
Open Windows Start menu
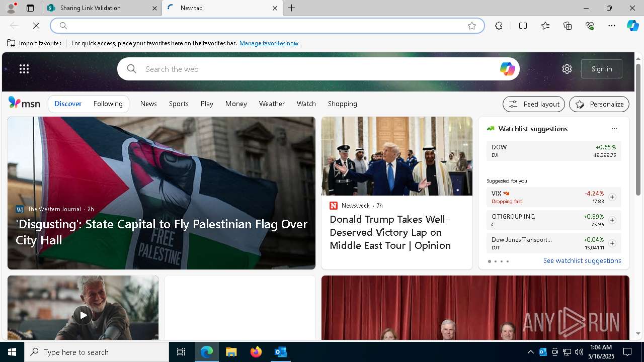[12, 352]
